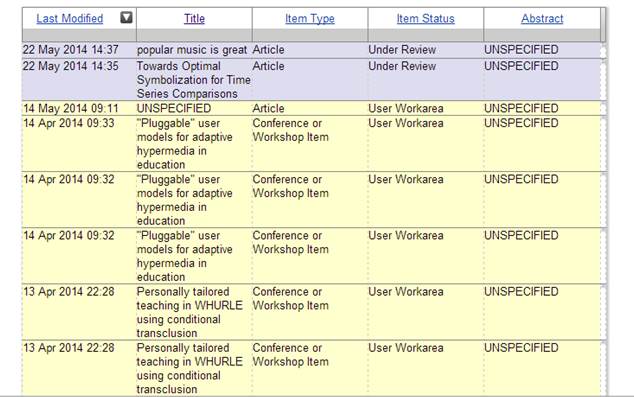Viewport: 634px width, 397px height.
Task: Click the gray filter cell under Title header
Action: coord(194,35)
